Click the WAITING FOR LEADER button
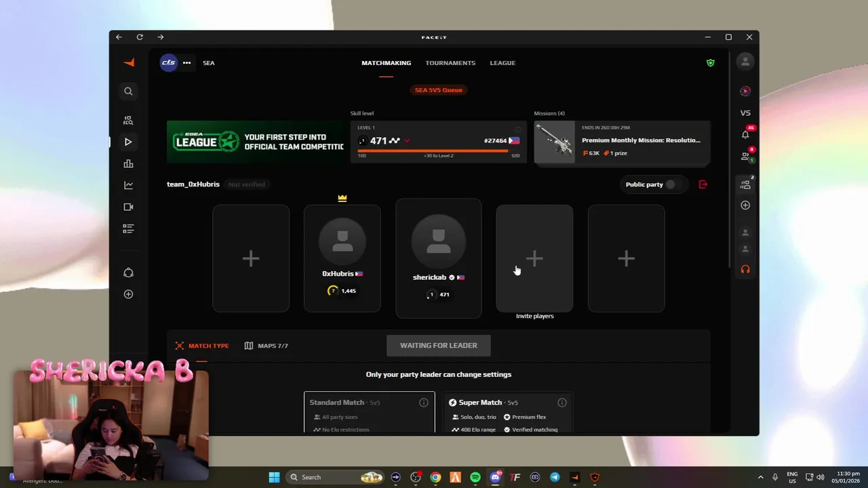868x488 pixels. click(439, 346)
